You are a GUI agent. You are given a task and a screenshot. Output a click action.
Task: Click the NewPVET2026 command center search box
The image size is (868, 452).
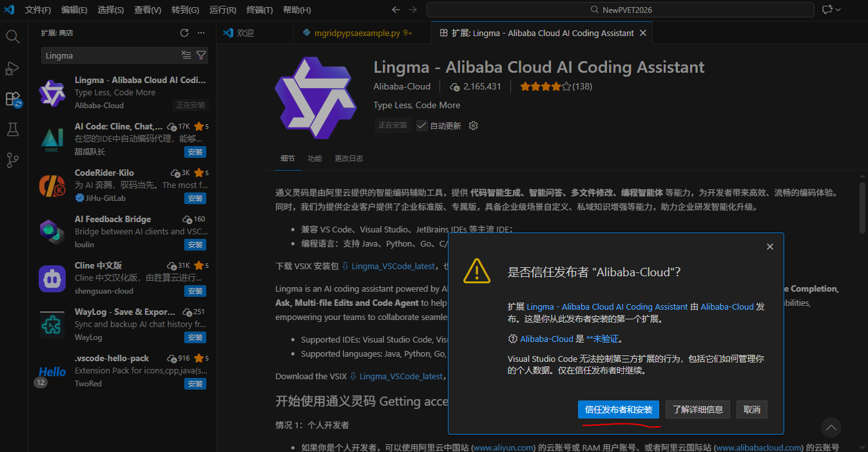(x=619, y=10)
